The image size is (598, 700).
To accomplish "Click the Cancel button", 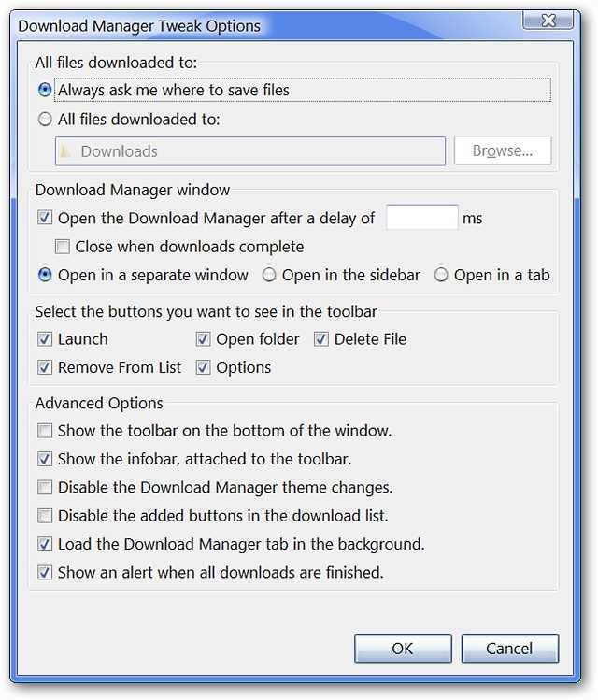I will [509, 649].
